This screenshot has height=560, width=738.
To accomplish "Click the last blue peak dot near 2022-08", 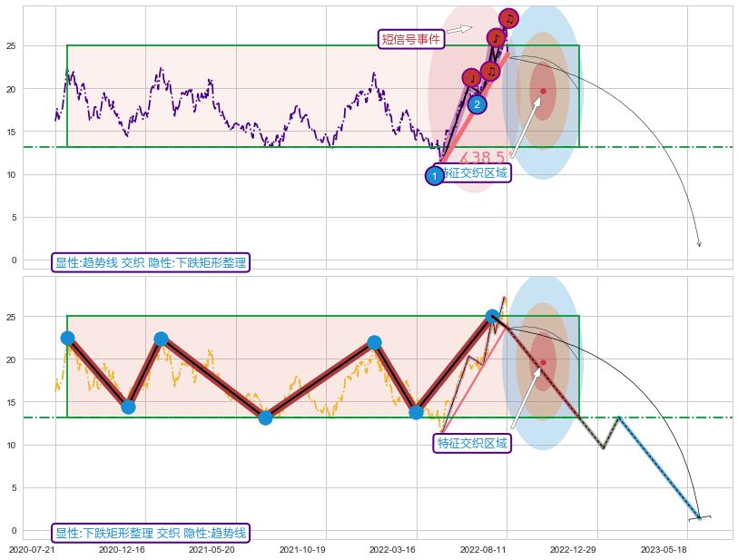I will click(x=492, y=317).
